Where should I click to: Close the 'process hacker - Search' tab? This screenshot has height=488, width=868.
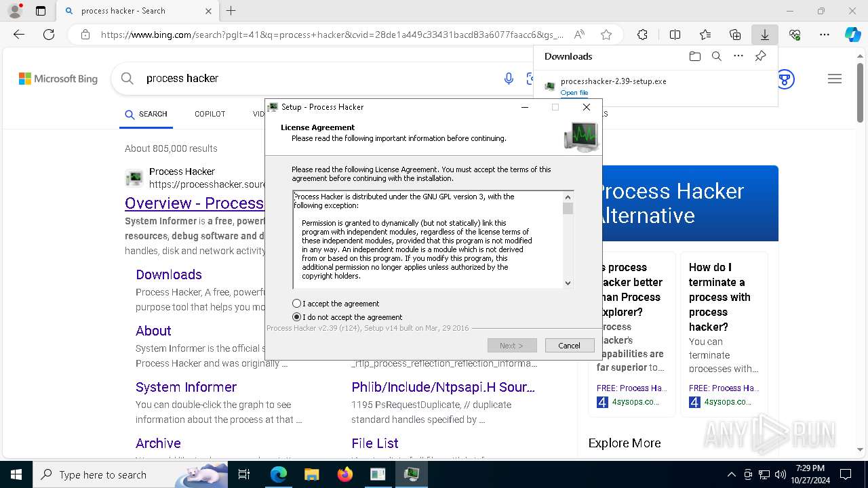(x=208, y=11)
